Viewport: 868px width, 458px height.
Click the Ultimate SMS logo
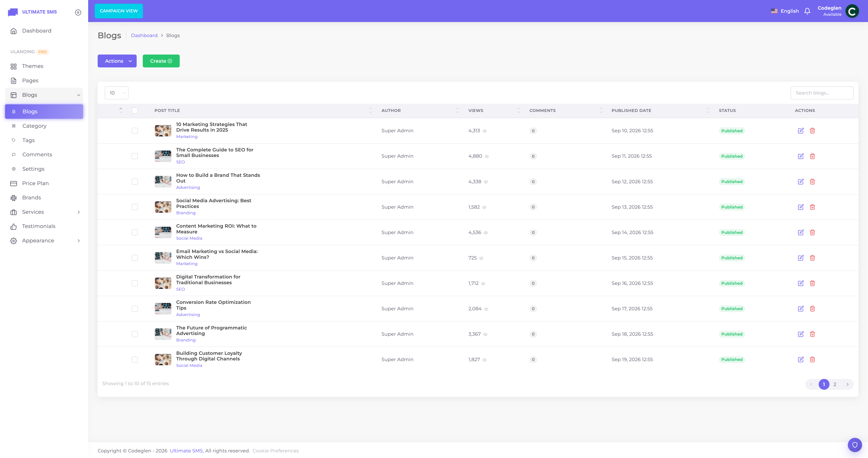pos(32,12)
